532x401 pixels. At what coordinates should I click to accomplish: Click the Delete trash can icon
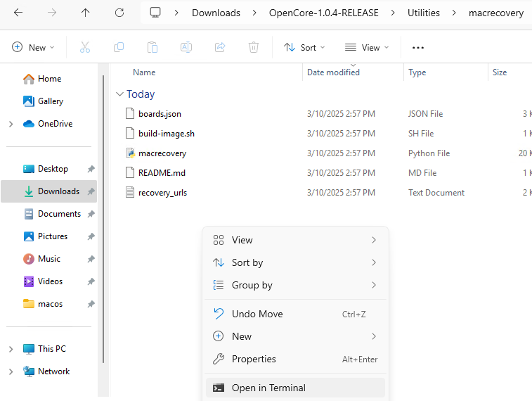coord(254,47)
